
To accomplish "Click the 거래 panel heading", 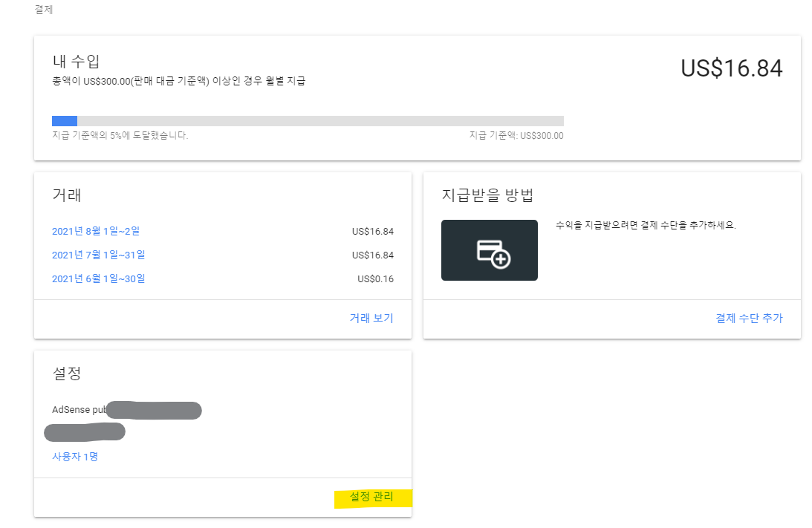I will [67, 195].
